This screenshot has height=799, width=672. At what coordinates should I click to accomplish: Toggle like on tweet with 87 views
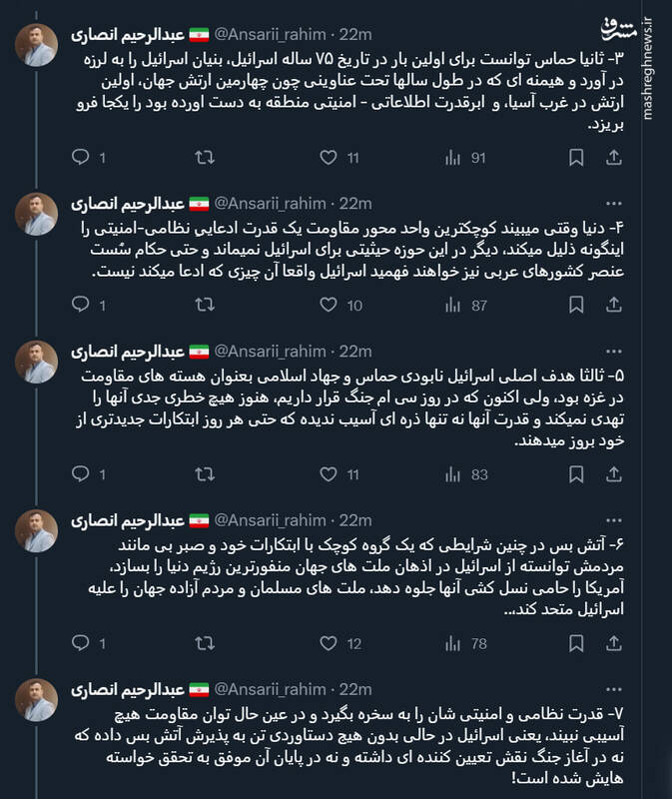[328, 306]
